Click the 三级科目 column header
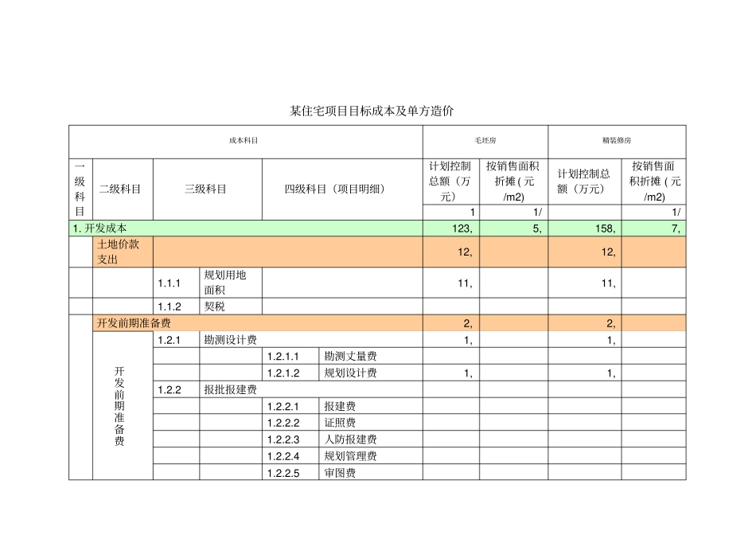 tap(208, 189)
